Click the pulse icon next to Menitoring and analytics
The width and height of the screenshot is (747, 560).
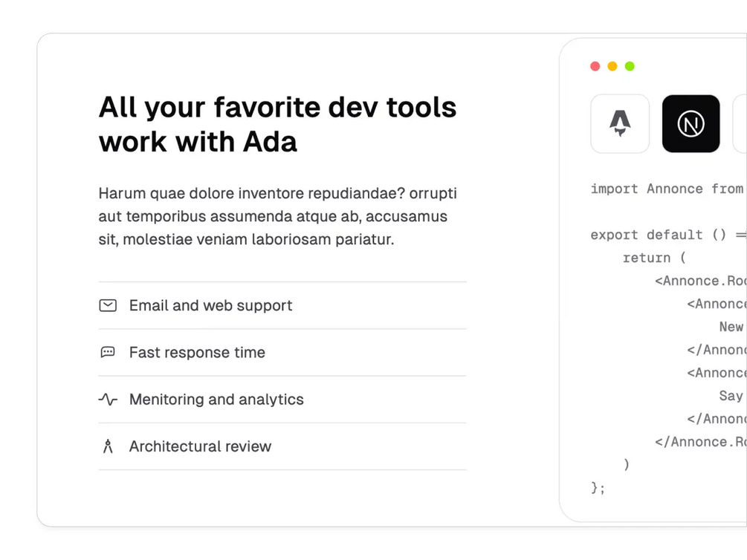[x=108, y=400]
